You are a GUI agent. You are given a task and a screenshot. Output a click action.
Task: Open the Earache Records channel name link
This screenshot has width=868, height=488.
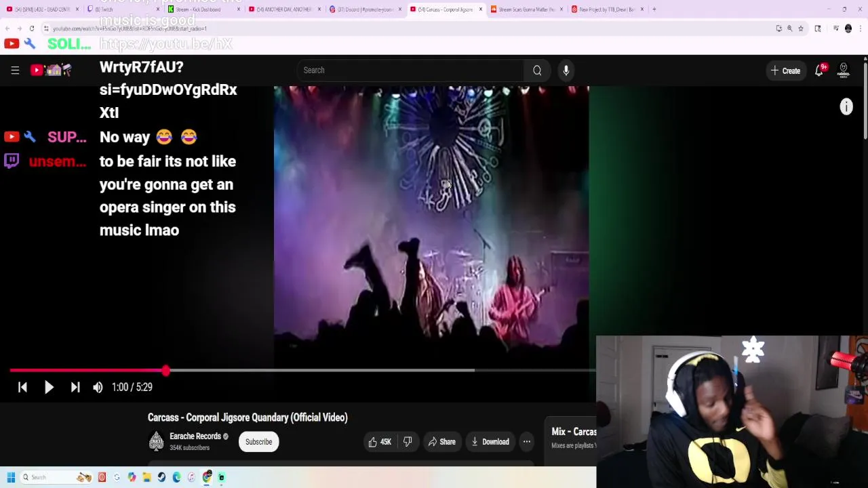click(x=195, y=436)
